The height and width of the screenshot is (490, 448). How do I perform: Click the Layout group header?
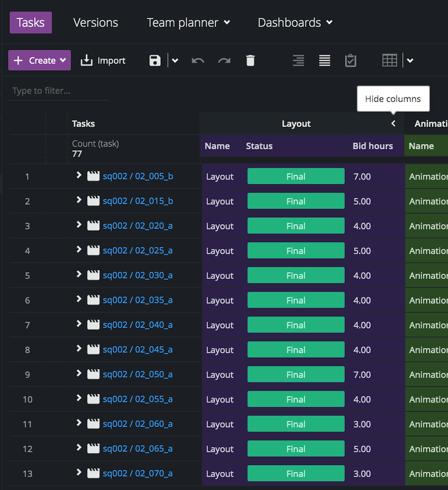296,124
